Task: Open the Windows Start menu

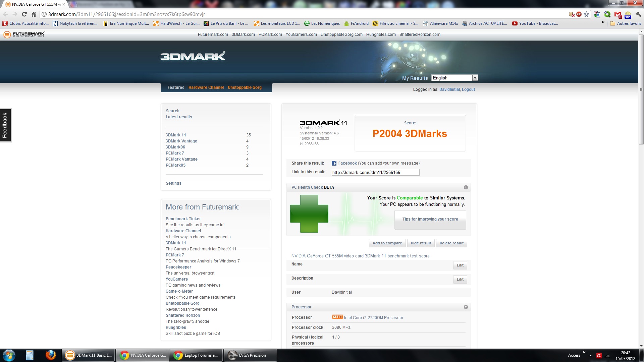Action: click(9, 355)
